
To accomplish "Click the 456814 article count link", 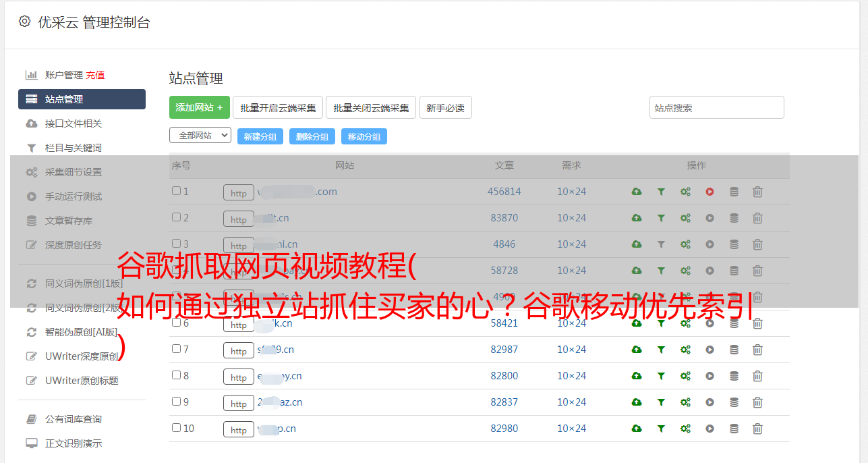I will click(x=504, y=192).
